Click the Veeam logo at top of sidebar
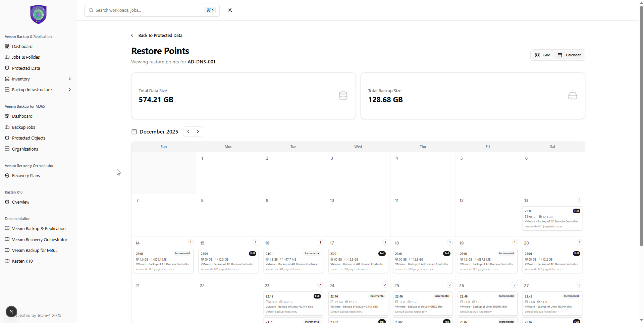Image resolution: width=644 pixels, height=323 pixels. tap(38, 14)
